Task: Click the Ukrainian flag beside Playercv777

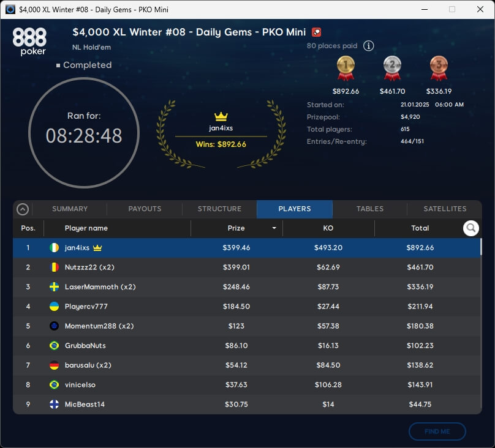Action: coord(55,306)
